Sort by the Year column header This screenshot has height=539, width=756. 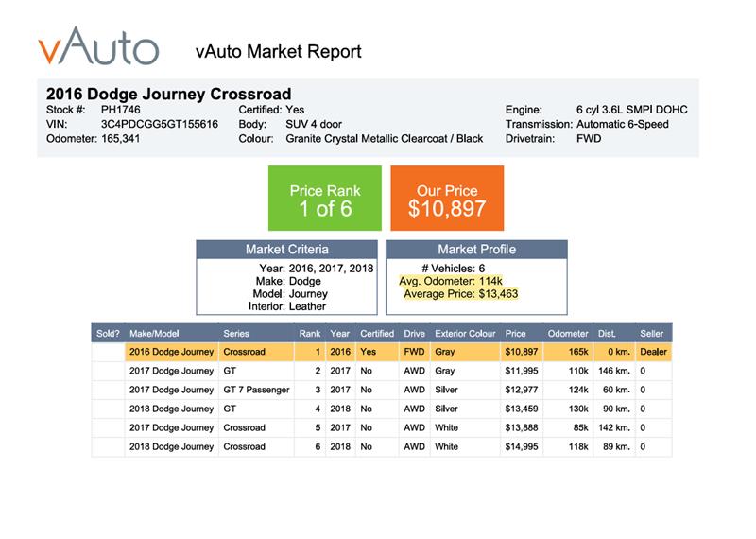340,334
